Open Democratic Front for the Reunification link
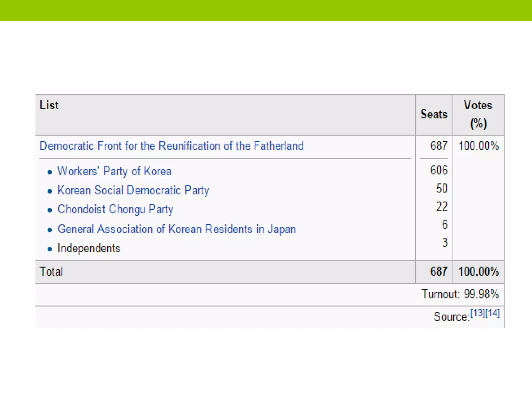 (x=171, y=146)
